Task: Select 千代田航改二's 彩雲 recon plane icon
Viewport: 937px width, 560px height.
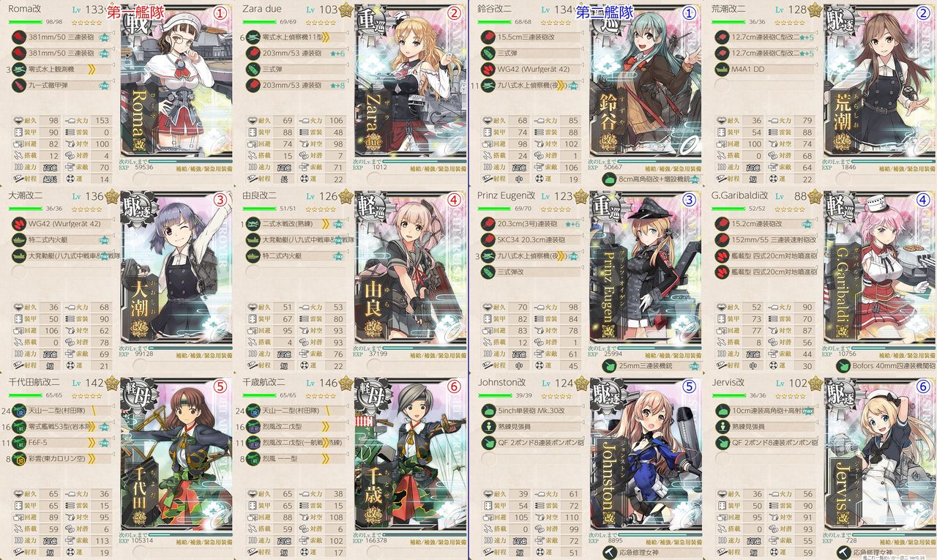Action: coord(20,459)
